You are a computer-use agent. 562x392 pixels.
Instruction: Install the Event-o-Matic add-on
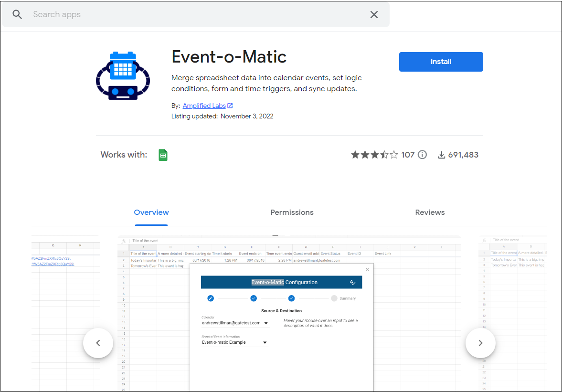click(440, 61)
